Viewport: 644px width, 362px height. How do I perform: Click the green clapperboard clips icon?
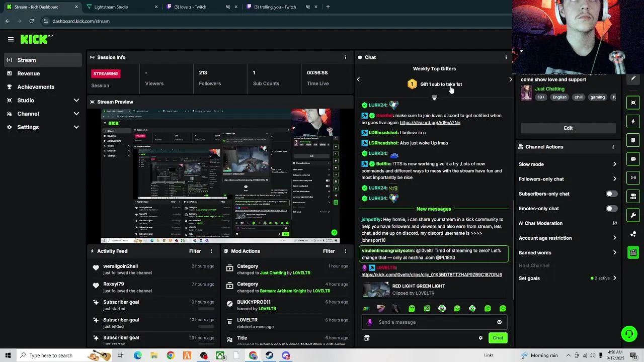(x=633, y=252)
